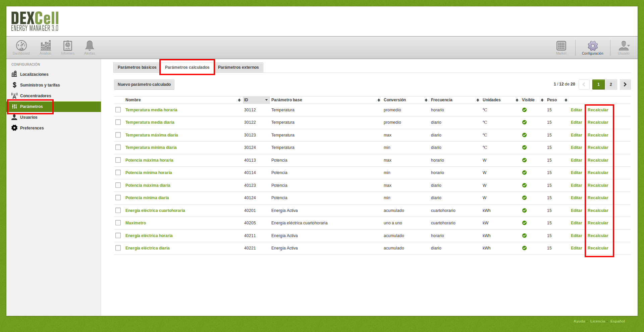The width and height of the screenshot is (644, 332).
Task: Click the Suministros y tarifas dollar icon
Action: [14, 85]
